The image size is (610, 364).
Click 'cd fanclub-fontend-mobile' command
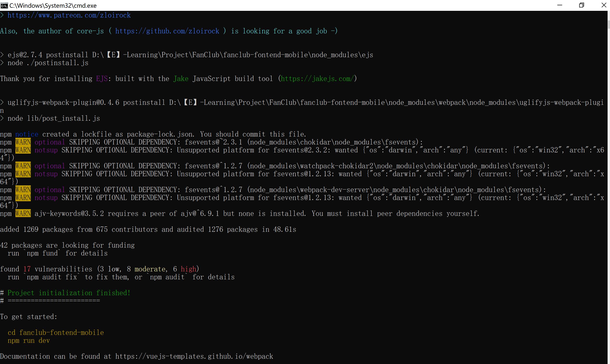[x=56, y=333]
